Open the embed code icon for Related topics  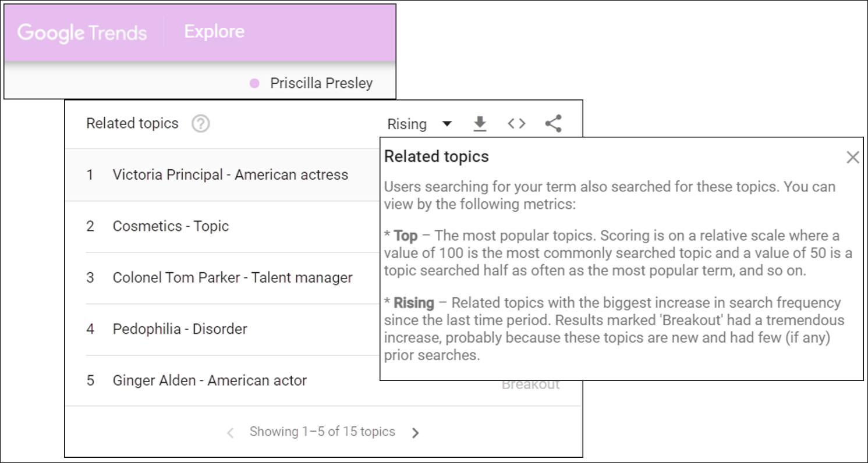click(x=516, y=123)
